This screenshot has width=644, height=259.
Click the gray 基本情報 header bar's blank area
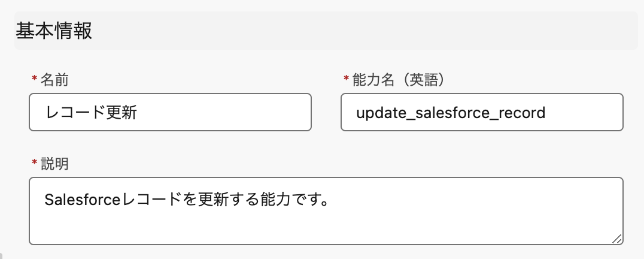point(359,31)
